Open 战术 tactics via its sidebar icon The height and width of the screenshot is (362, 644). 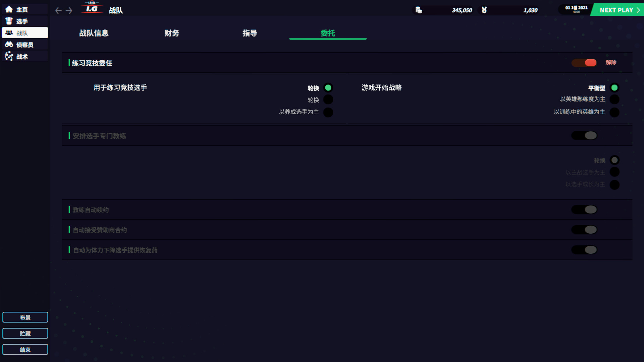coord(8,56)
